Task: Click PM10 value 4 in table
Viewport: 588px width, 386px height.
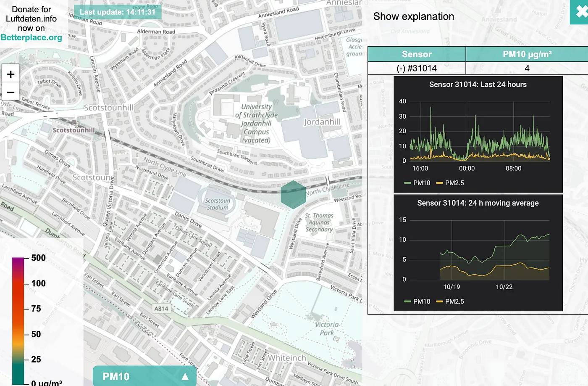Action: [527, 68]
